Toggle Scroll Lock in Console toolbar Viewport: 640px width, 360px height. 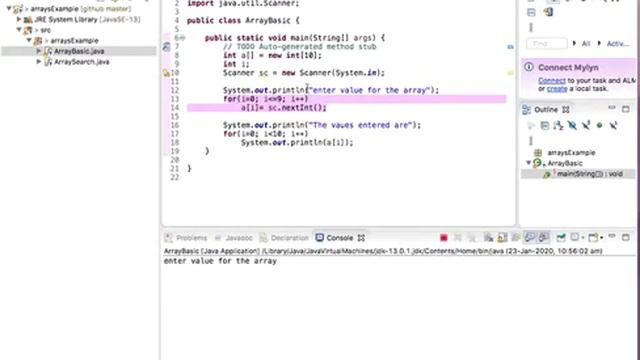[x=502, y=238]
